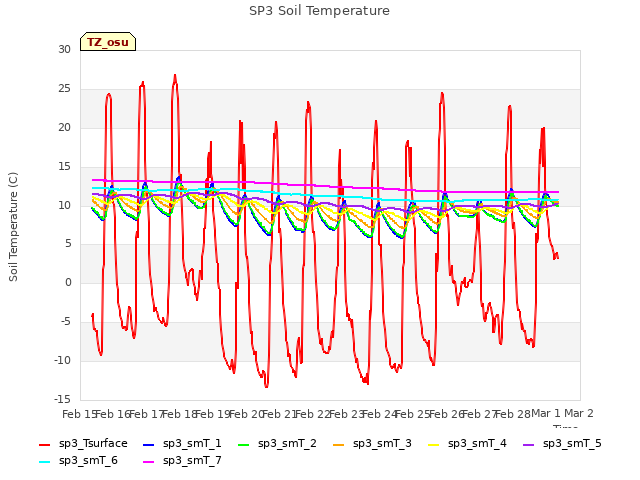640x480 pixels.
Task: Click the green sp3_smT_2 legend swatch
Action: pos(244,444)
